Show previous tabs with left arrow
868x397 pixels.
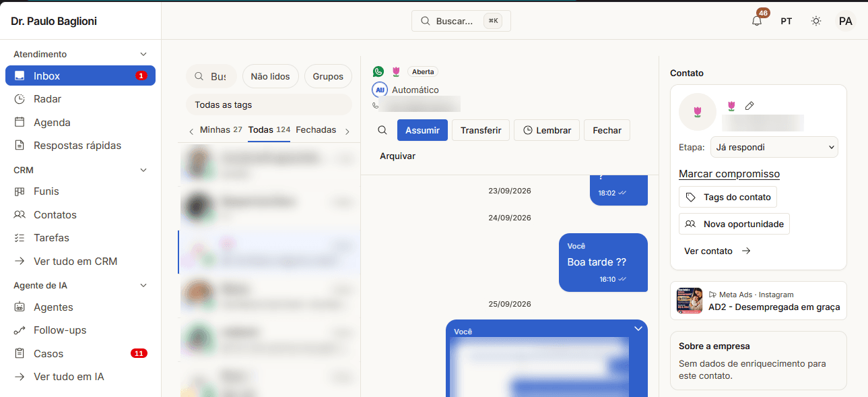pyautogui.click(x=191, y=131)
